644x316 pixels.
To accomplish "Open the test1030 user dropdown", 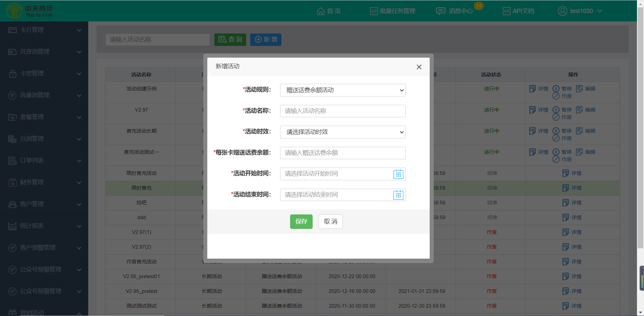I will pos(580,11).
